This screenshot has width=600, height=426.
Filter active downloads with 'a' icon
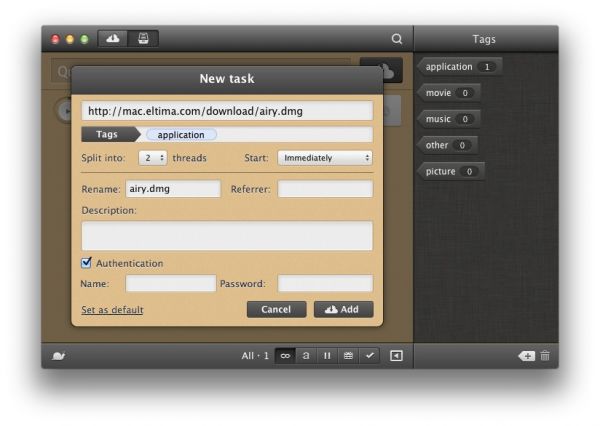pyautogui.click(x=306, y=356)
